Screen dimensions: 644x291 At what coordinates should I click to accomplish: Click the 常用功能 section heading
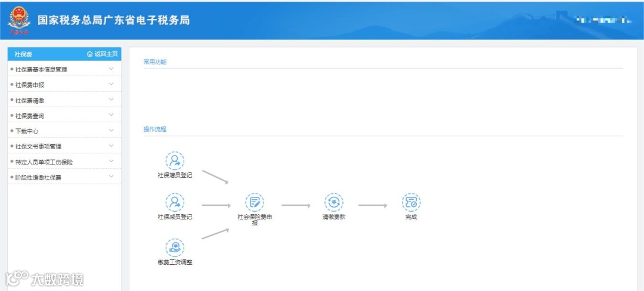[x=155, y=62]
